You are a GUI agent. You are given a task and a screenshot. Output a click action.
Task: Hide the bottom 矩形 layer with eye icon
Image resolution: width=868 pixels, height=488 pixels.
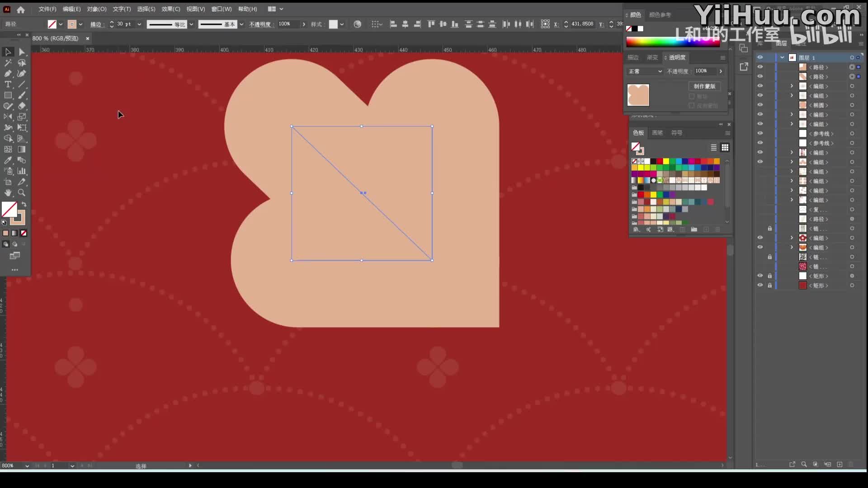point(760,285)
